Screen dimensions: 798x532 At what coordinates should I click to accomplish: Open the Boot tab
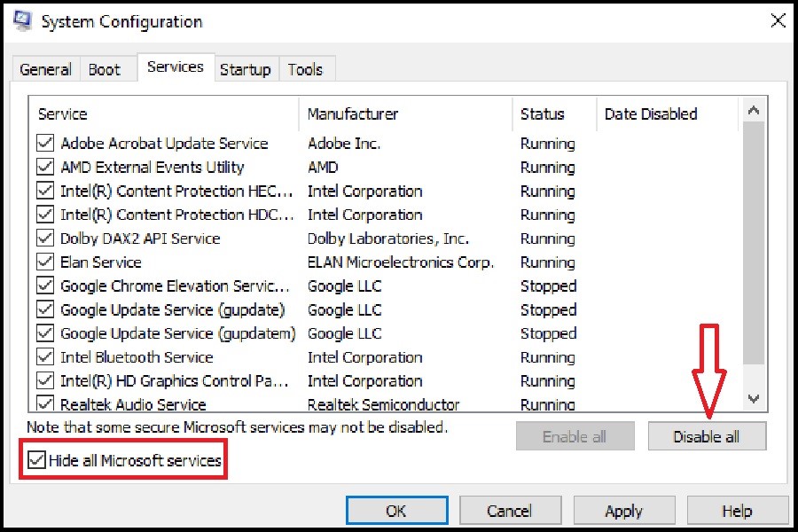[105, 69]
